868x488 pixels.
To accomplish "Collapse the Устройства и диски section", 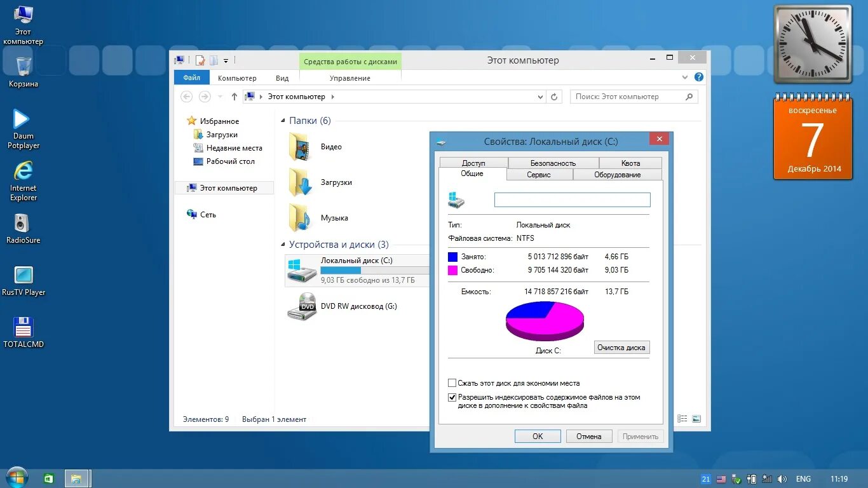I will 283,244.
